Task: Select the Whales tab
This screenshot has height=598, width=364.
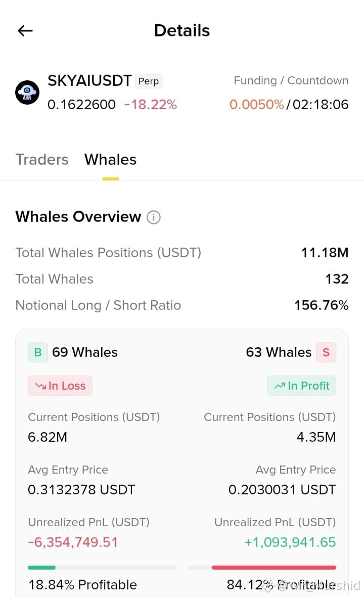Action: (110, 159)
